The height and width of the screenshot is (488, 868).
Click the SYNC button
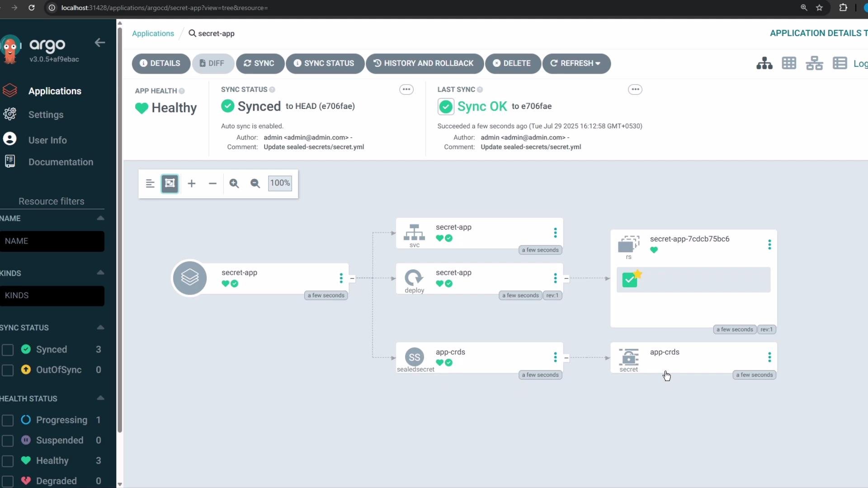point(259,63)
